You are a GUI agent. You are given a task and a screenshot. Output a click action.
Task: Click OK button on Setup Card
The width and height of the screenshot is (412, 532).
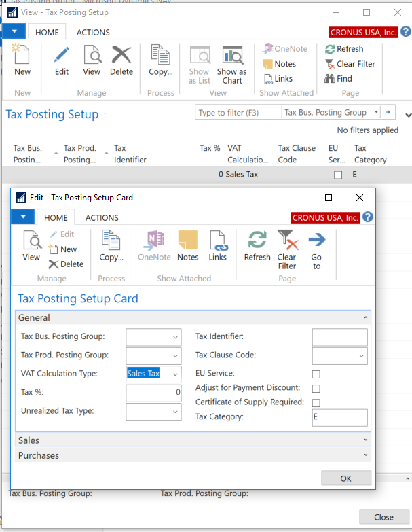[346, 478]
